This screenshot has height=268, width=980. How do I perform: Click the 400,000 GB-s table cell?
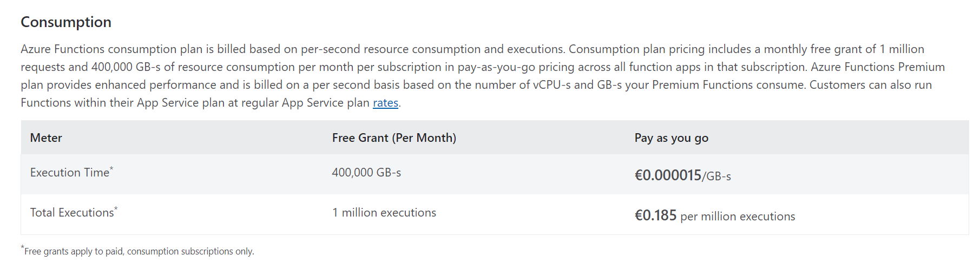[x=366, y=173]
